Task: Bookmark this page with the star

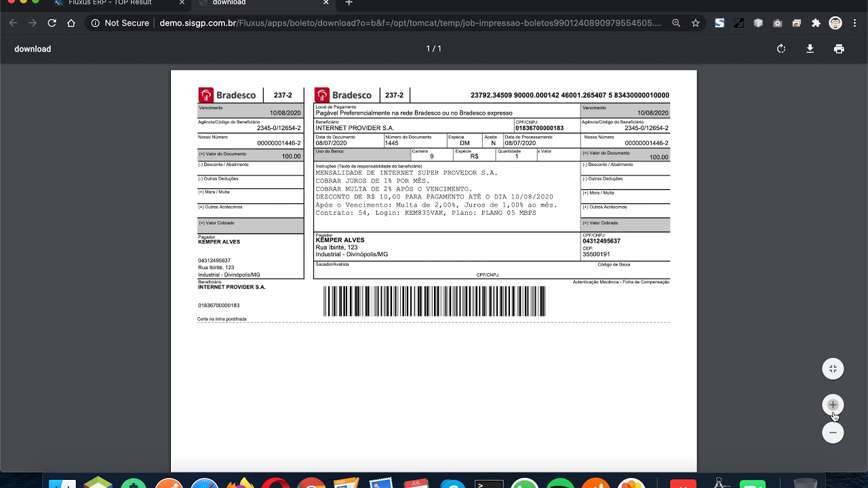Action: point(695,23)
